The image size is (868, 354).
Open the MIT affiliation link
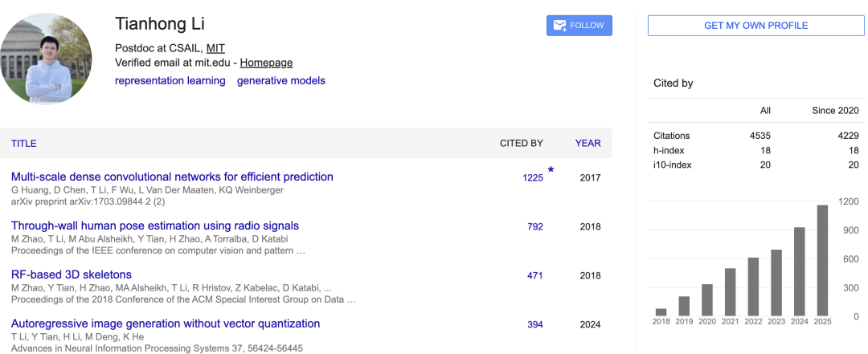tap(215, 47)
